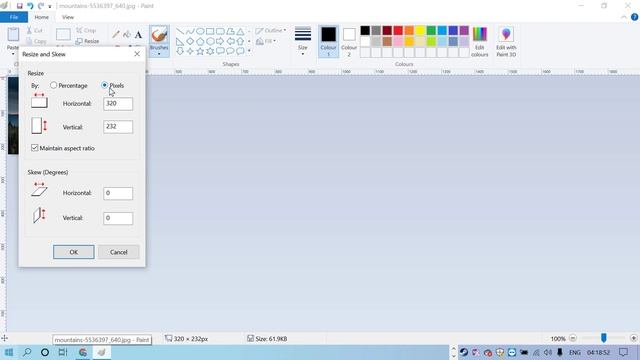640x360 pixels.
Task: Pick the Rounded rectangle shape
Action: coord(220,31)
